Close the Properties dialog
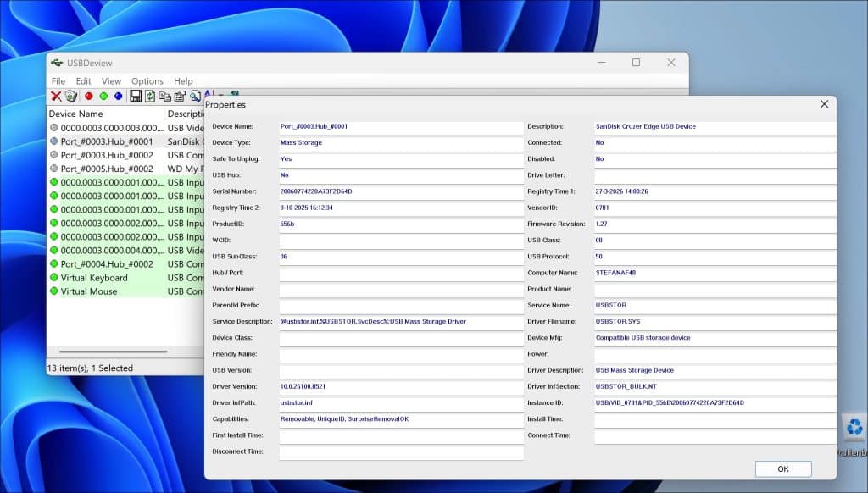 tap(824, 104)
